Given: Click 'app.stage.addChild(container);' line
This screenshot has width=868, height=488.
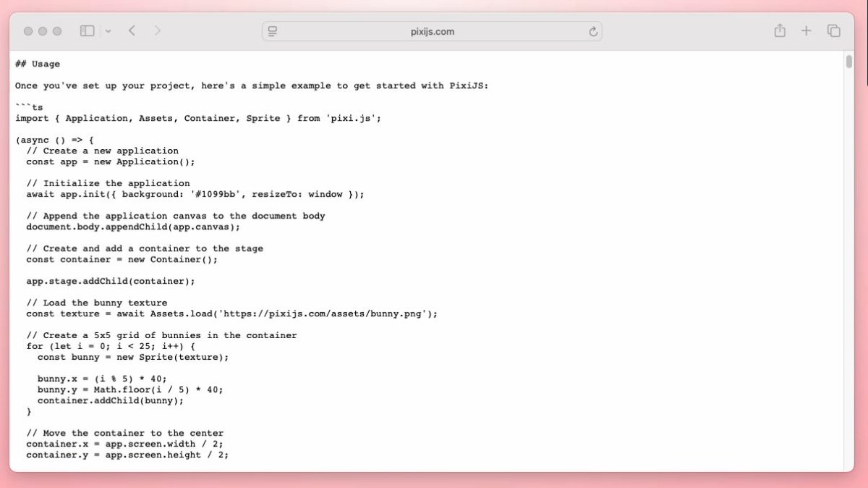Looking at the screenshot, I should pyautogui.click(x=111, y=281).
